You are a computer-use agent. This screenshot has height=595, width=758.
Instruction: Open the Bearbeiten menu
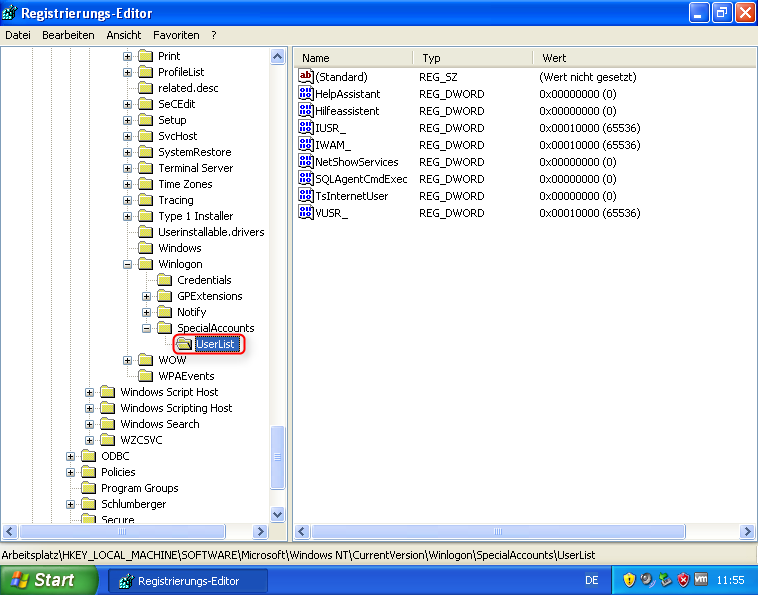[x=68, y=35]
